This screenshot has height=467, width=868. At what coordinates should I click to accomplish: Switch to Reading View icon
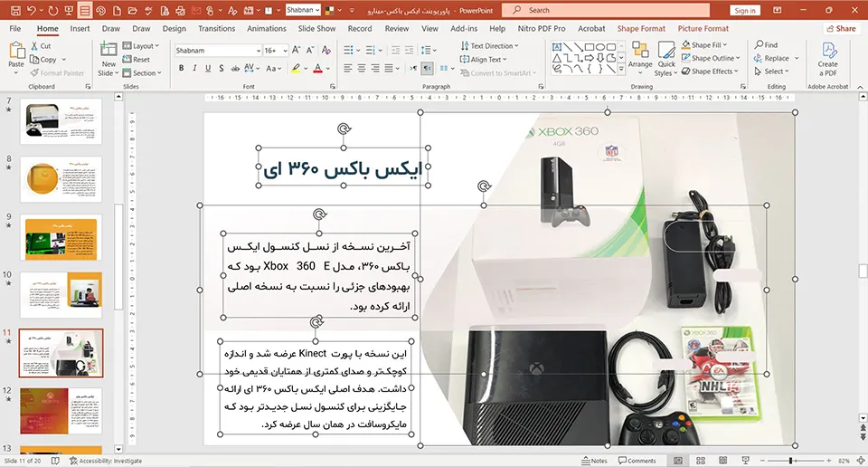coord(723,461)
